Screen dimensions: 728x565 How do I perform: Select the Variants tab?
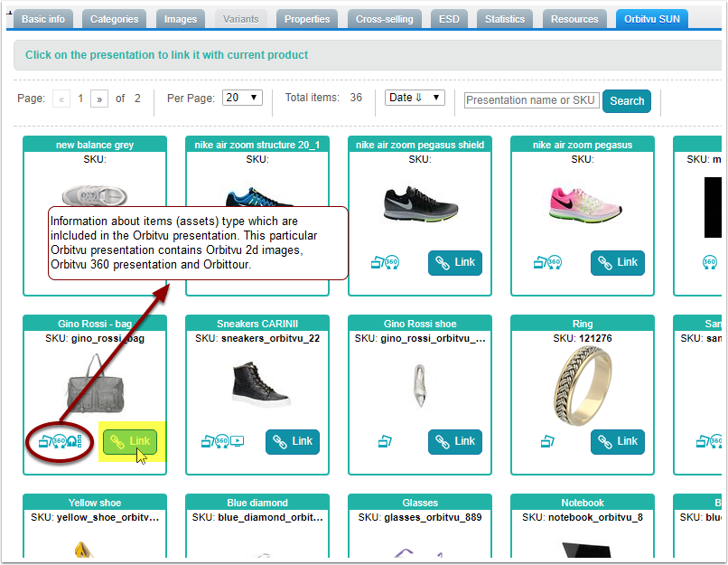coord(240,19)
